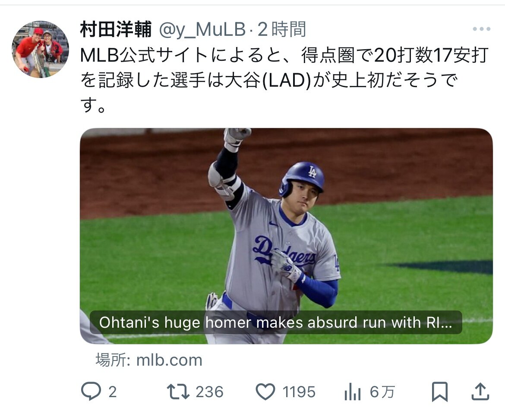Click the display name 村田洋輔
505x420 pixels.
(x=116, y=29)
